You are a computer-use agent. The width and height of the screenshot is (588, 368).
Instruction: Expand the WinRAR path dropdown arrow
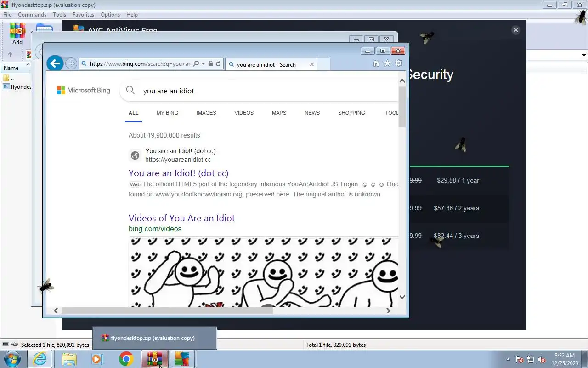click(x=584, y=55)
